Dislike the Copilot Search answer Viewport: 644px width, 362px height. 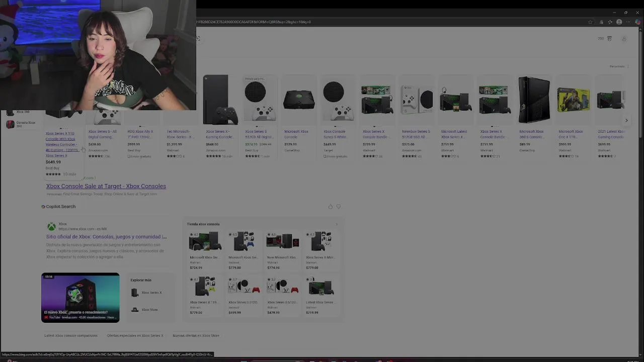tap(338, 207)
